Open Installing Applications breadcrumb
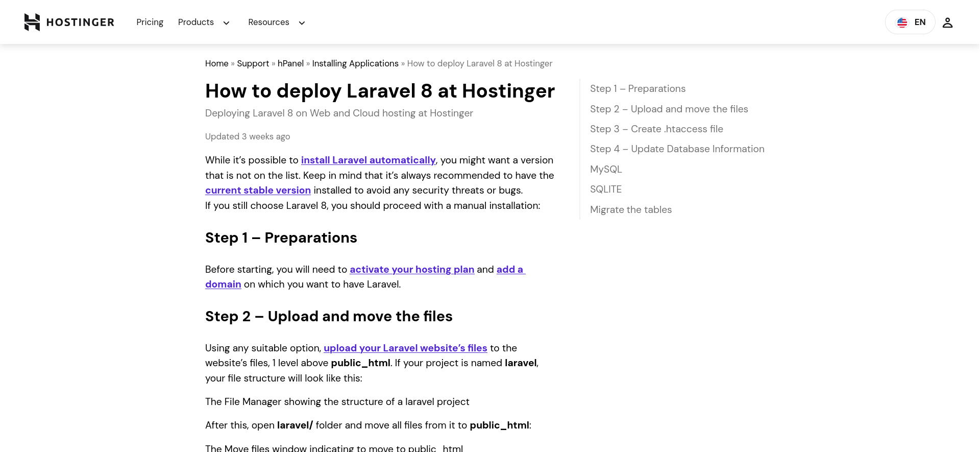This screenshot has width=980, height=452. click(x=355, y=63)
